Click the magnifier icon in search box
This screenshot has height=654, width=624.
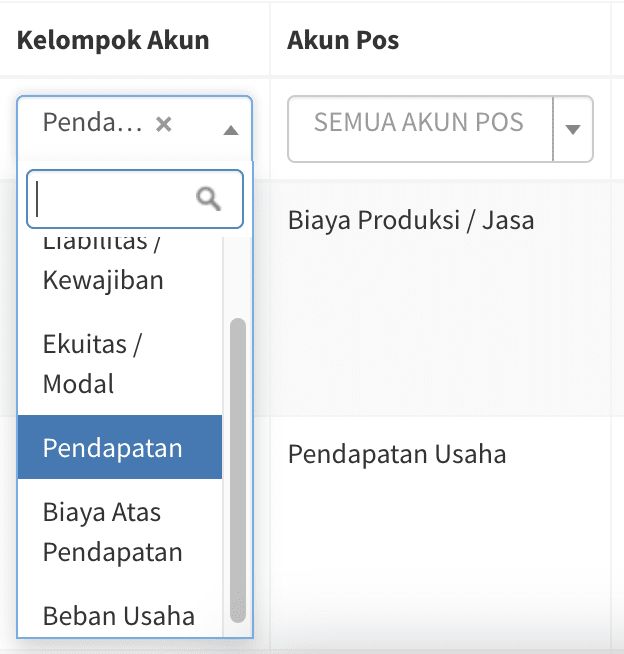[x=208, y=199]
